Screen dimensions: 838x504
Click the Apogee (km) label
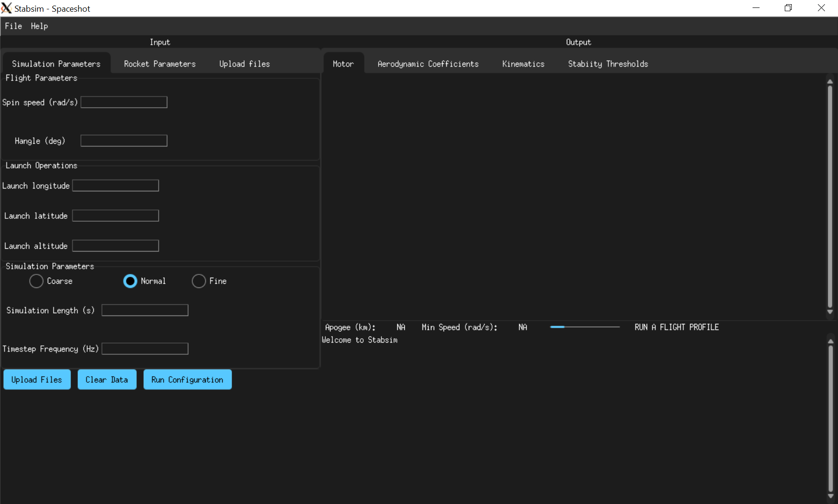(350, 327)
